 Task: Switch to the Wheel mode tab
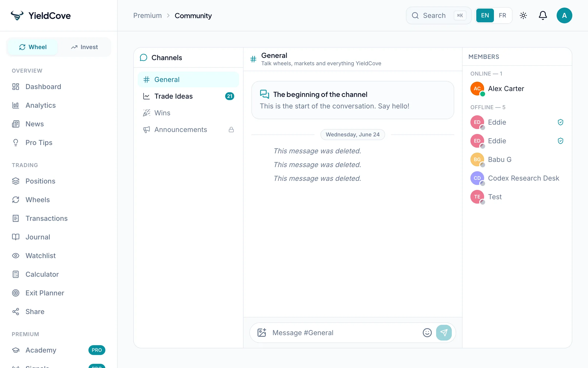33,47
